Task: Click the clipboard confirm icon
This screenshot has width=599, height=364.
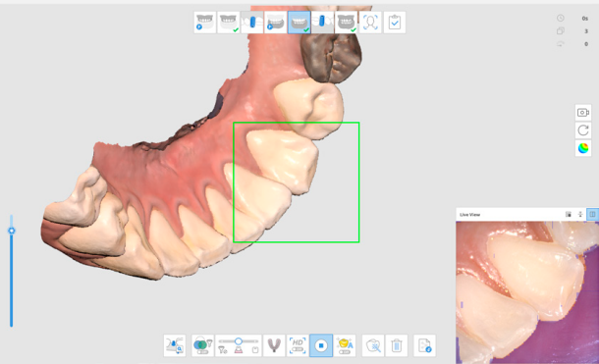Action: click(x=394, y=23)
